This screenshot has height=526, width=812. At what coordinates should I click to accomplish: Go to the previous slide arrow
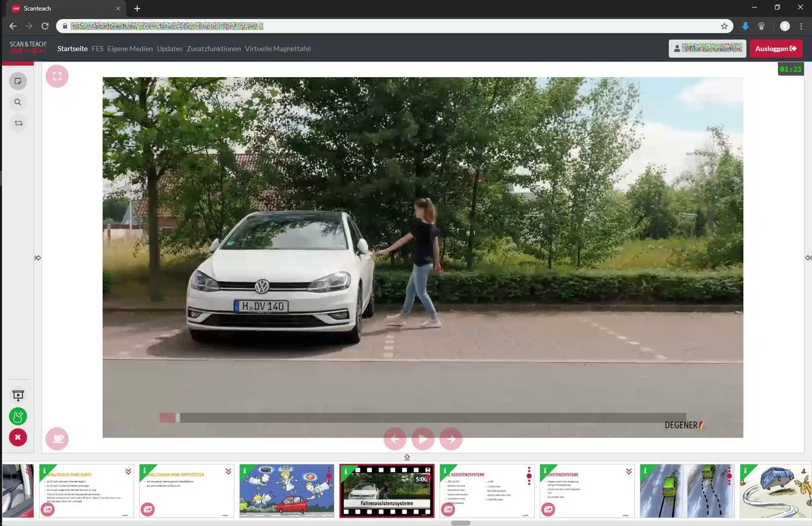tap(394, 439)
